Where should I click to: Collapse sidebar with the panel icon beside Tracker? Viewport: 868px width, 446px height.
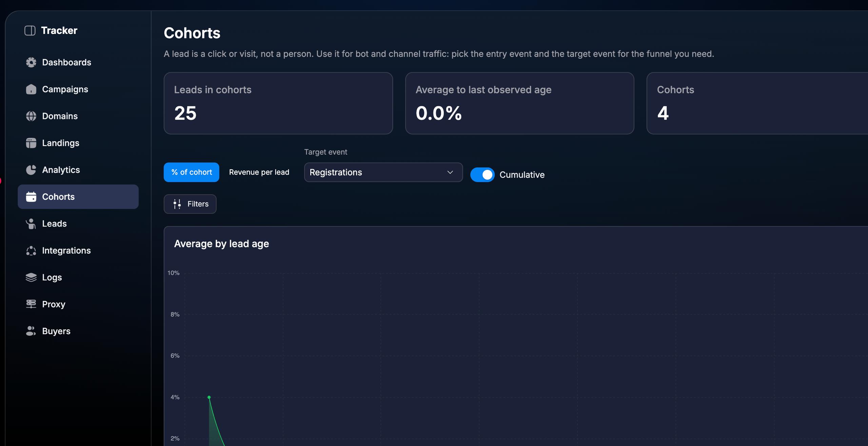click(x=30, y=31)
